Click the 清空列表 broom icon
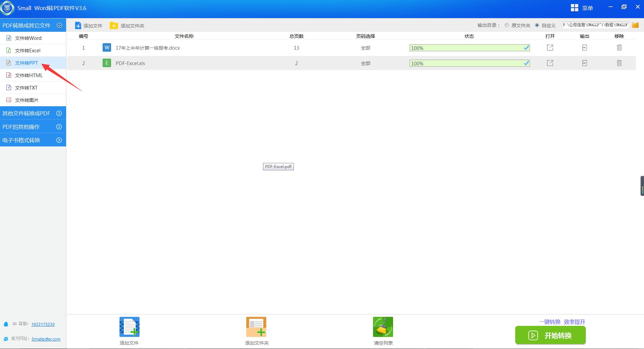The height and width of the screenshot is (349, 644). click(x=383, y=327)
